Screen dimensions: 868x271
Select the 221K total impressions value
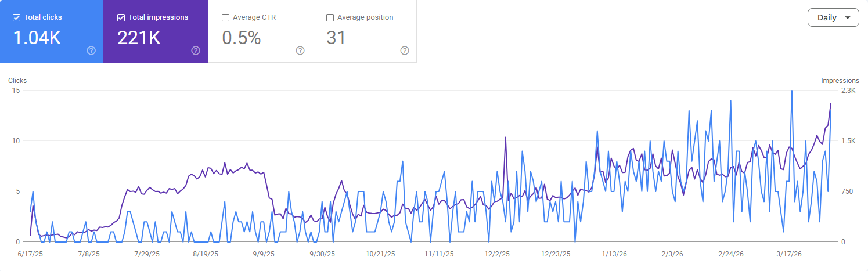coord(139,38)
